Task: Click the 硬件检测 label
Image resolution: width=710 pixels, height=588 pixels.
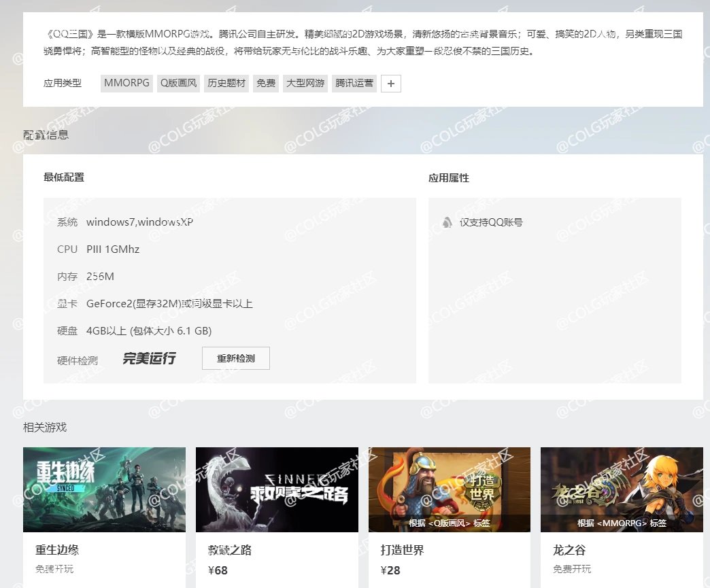Action: click(78, 360)
